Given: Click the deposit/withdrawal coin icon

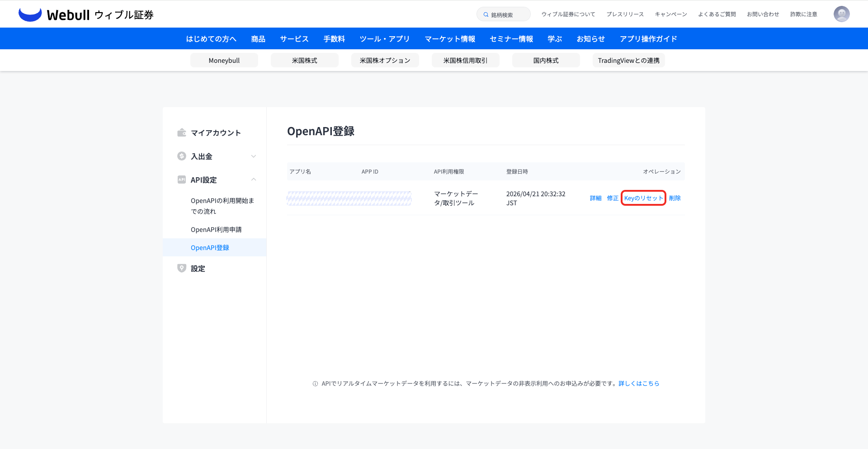Looking at the screenshot, I should pos(182,156).
